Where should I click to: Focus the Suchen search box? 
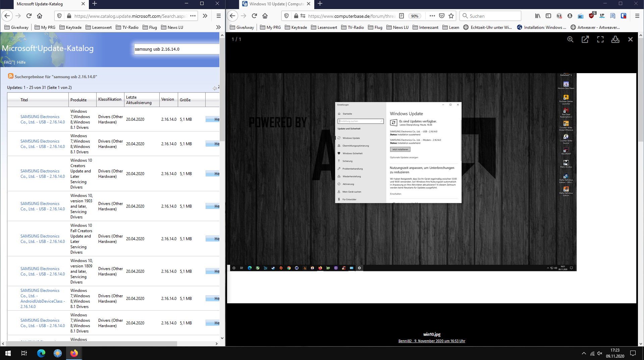[x=490, y=16]
